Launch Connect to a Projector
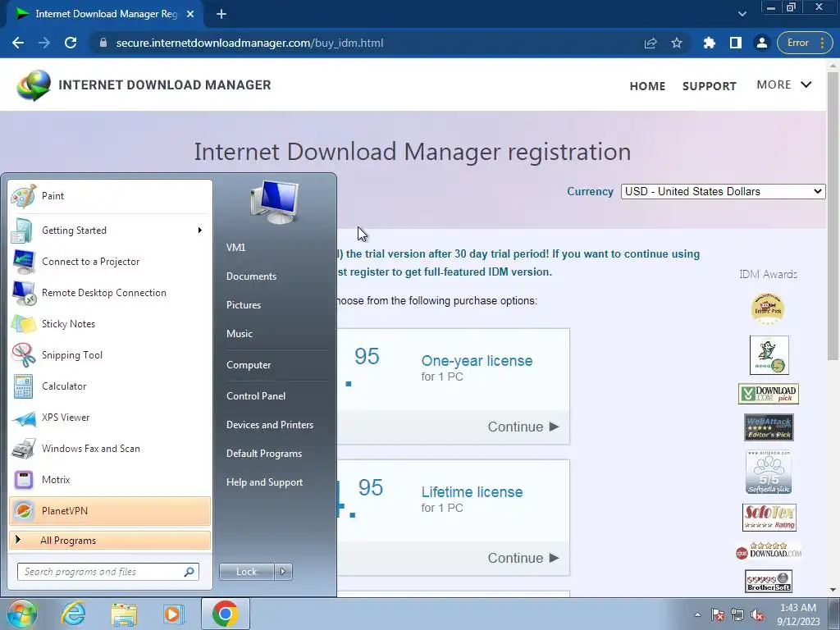 (110, 262)
